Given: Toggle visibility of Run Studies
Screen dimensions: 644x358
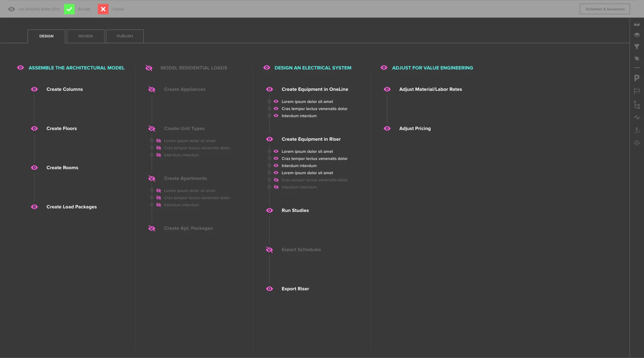Looking at the screenshot, I should pos(269,210).
